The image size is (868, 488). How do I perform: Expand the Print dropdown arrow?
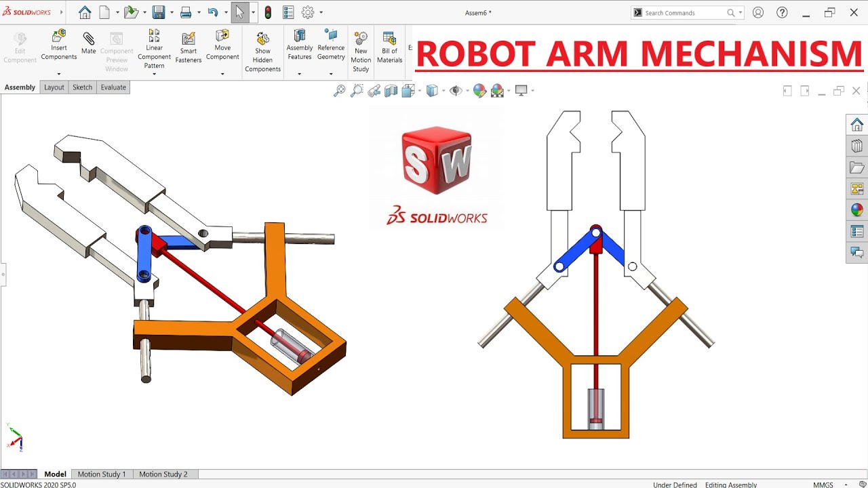[199, 12]
